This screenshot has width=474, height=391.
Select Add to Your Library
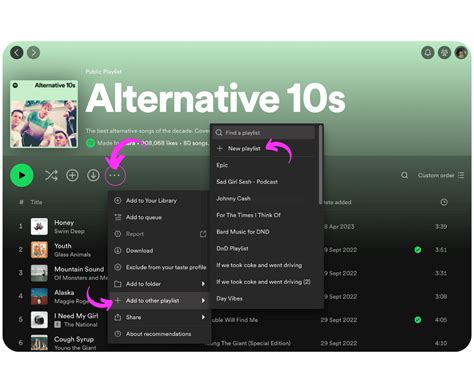coord(159,200)
